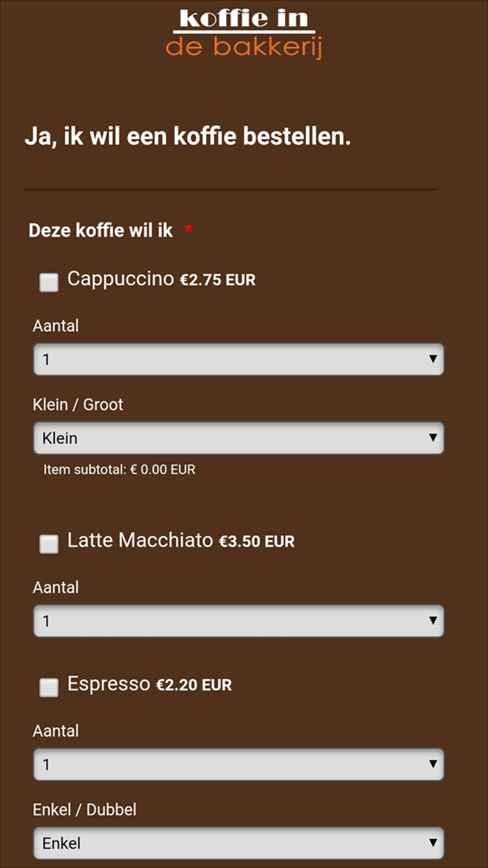This screenshot has width=488, height=868.
Task: Check the Cappuccino checkbox
Action: click(49, 283)
